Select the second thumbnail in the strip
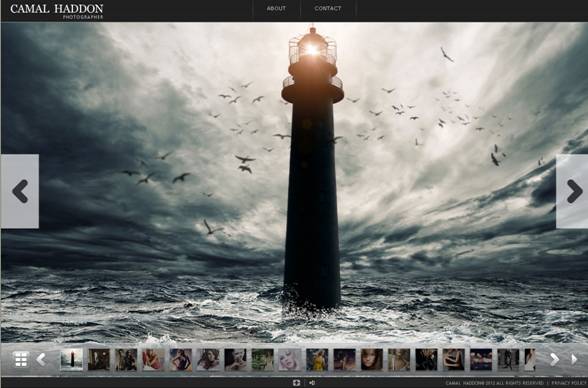The image size is (588, 388). 99,360
